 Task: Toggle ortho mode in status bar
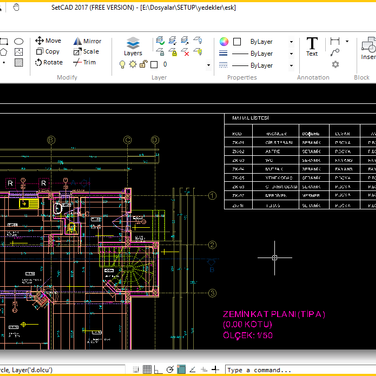[x=158, y=370]
